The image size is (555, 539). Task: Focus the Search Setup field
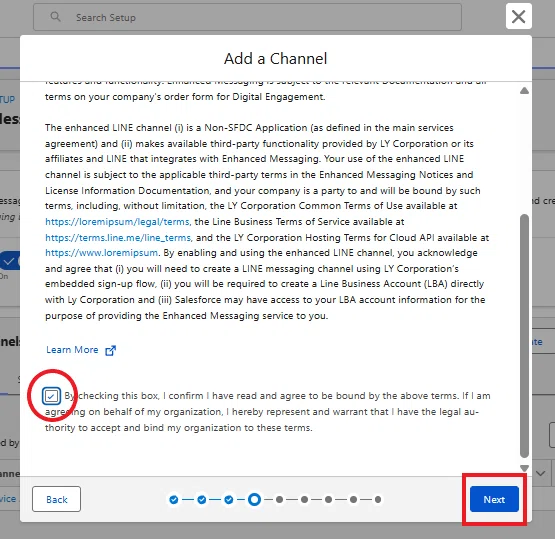(x=247, y=17)
